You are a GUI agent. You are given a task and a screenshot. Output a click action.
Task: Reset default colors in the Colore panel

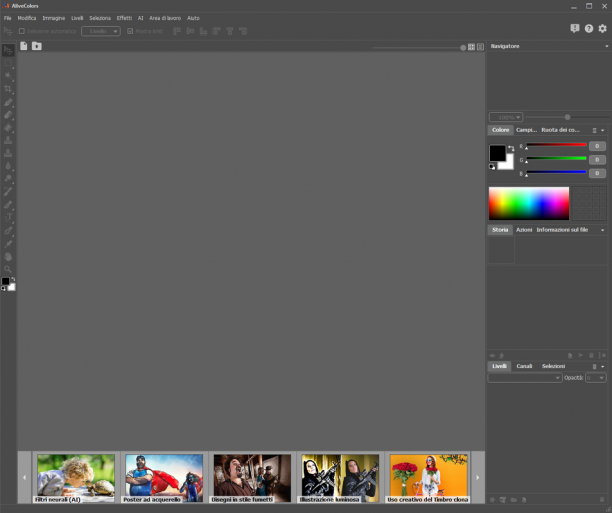coord(492,167)
